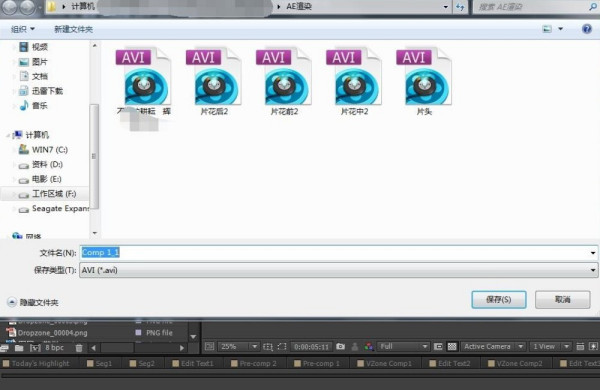Open the Full resolution dropdown

[403, 346]
